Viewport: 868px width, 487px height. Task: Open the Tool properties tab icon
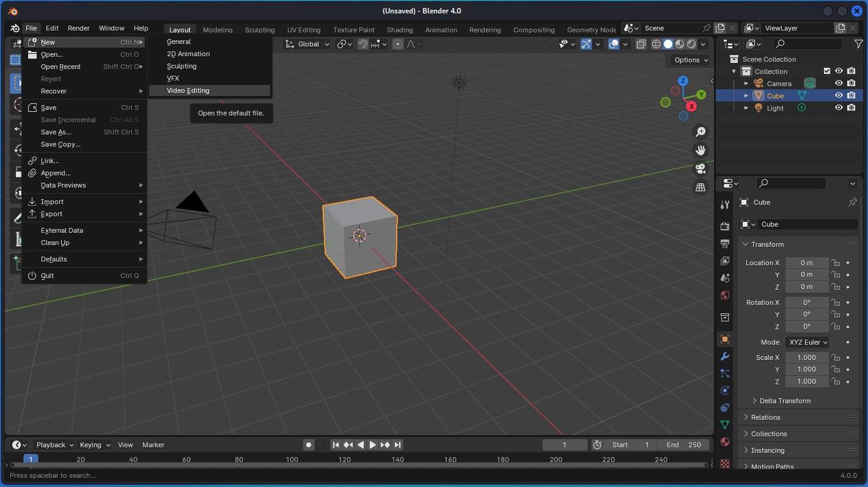point(725,204)
